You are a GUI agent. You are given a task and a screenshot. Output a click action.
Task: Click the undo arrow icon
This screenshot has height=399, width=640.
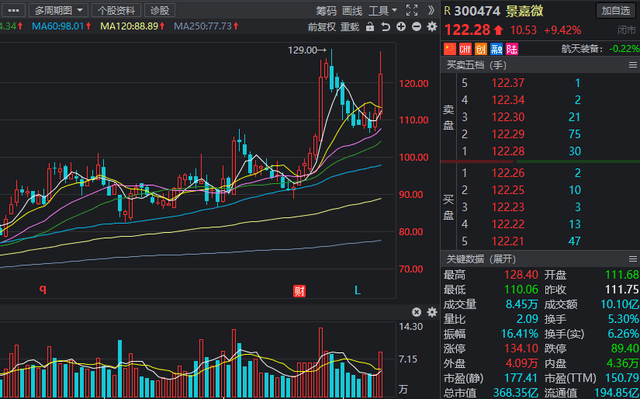tap(385, 27)
